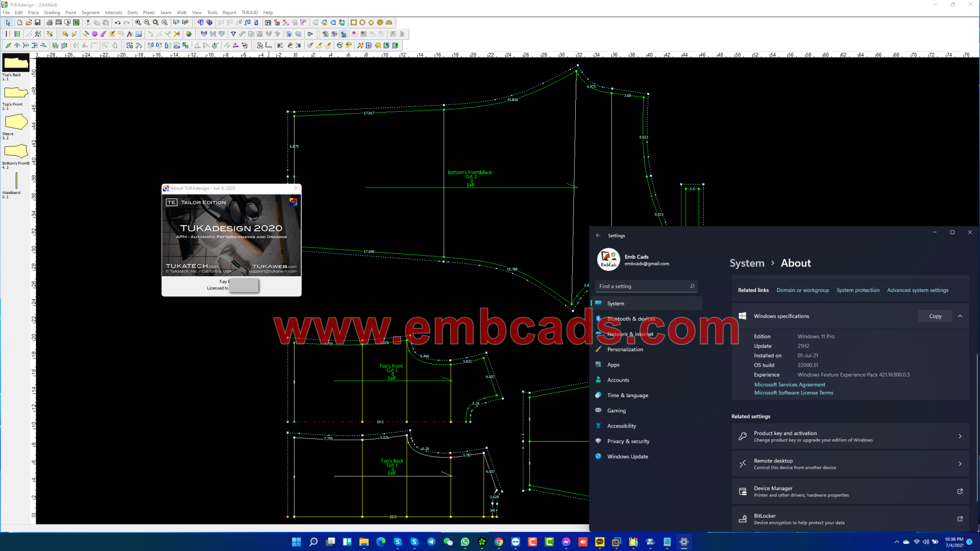Image resolution: width=980 pixels, height=551 pixels.
Task: Open the TUKA3D menu
Action: 249,12
